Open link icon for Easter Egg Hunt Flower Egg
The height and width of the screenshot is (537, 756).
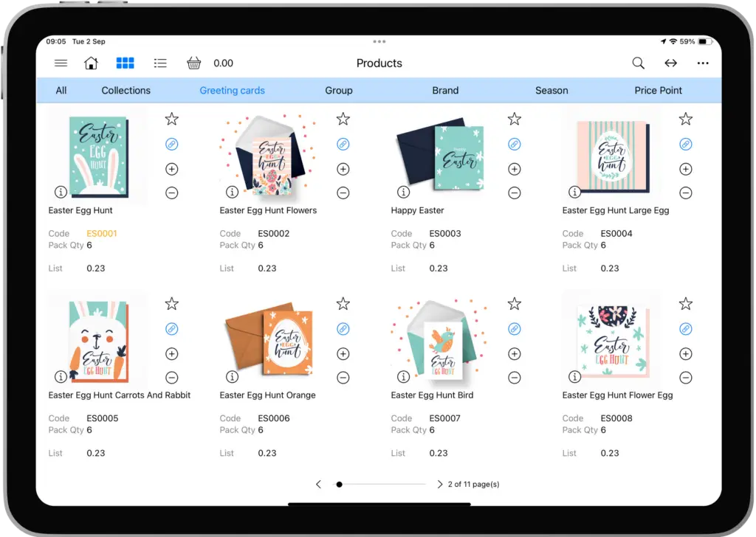tap(686, 329)
